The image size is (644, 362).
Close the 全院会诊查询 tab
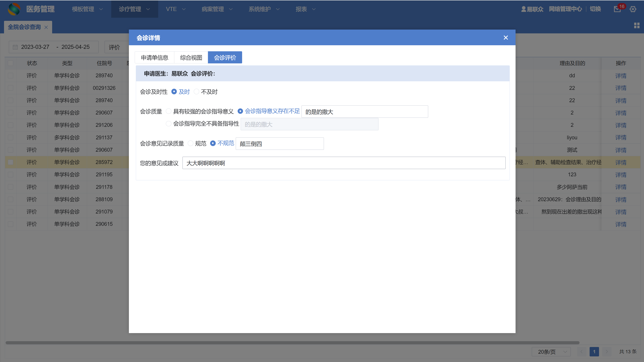46,27
